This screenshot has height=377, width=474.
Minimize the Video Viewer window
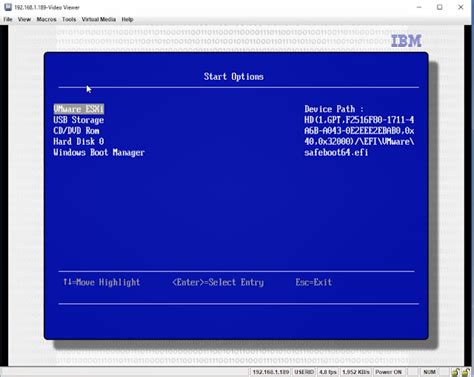[419, 7]
